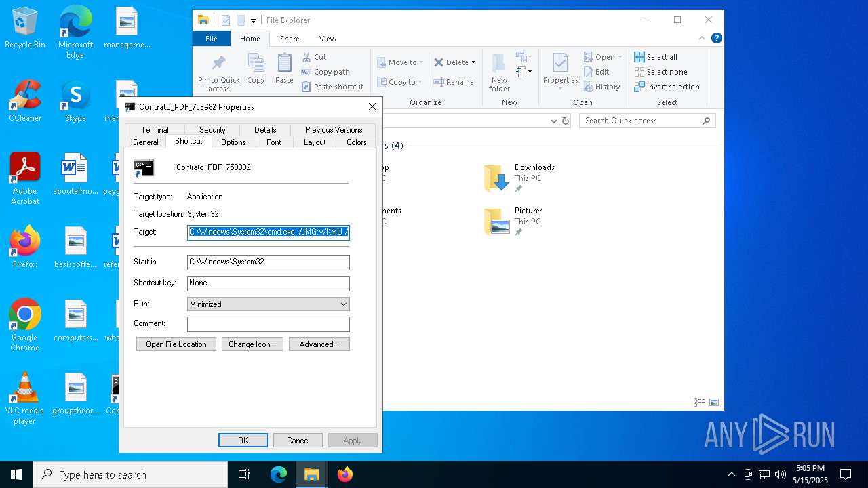Image resolution: width=868 pixels, height=488 pixels.
Task: Switch to the View ribbon tab
Action: click(328, 39)
